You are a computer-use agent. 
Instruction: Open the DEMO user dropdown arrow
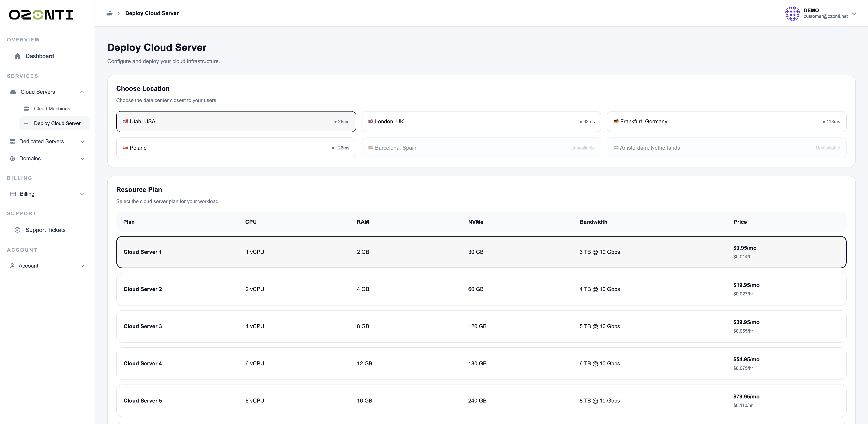(x=854, y=14)
